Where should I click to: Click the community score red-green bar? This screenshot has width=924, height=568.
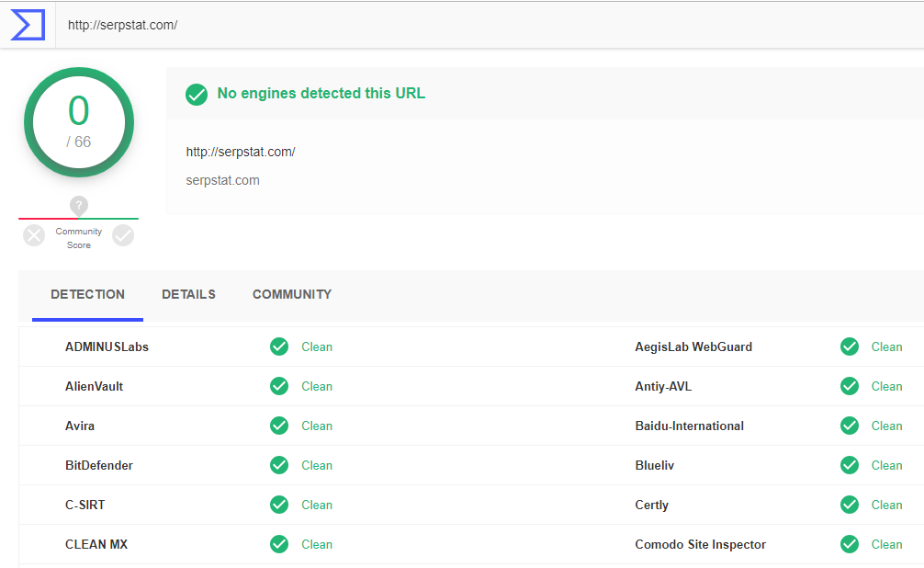coord(78,219)
